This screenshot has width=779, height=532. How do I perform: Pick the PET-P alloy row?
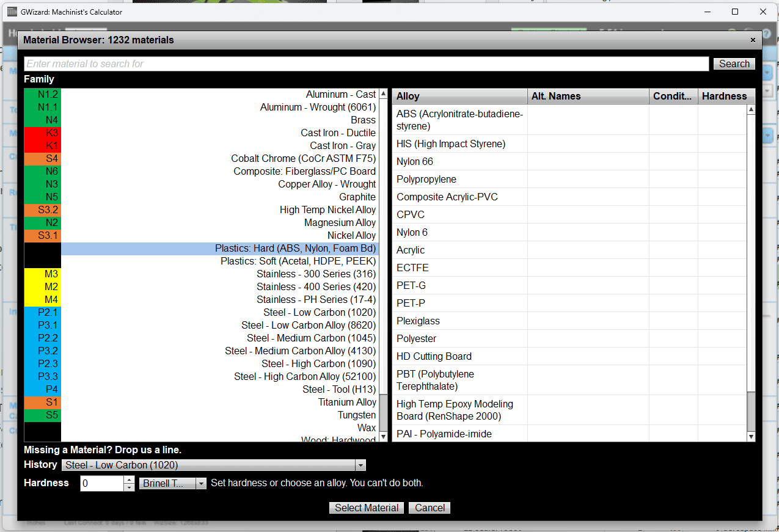(x=569, y=304)
